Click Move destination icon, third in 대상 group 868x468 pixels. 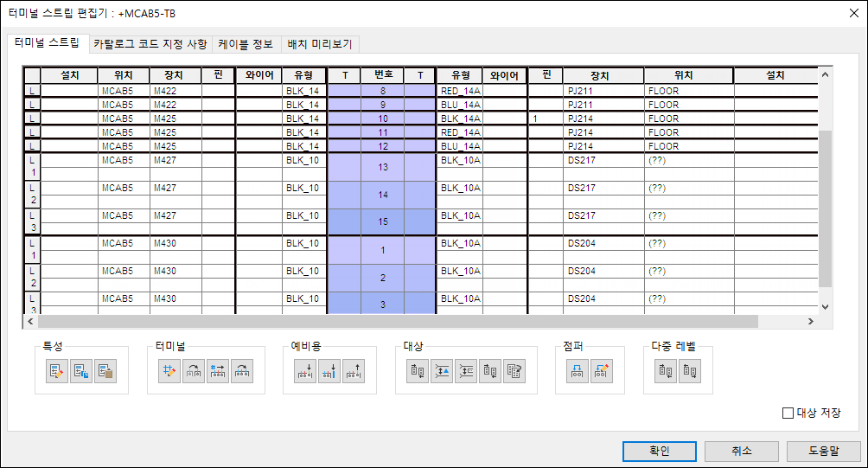[466, 371]
